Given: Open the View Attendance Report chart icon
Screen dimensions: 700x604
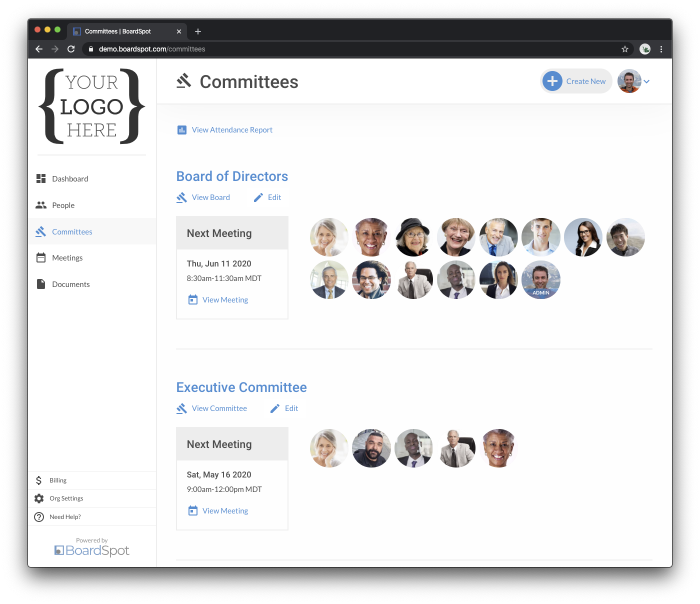Looking at the screenshot, I should (182, 130).
